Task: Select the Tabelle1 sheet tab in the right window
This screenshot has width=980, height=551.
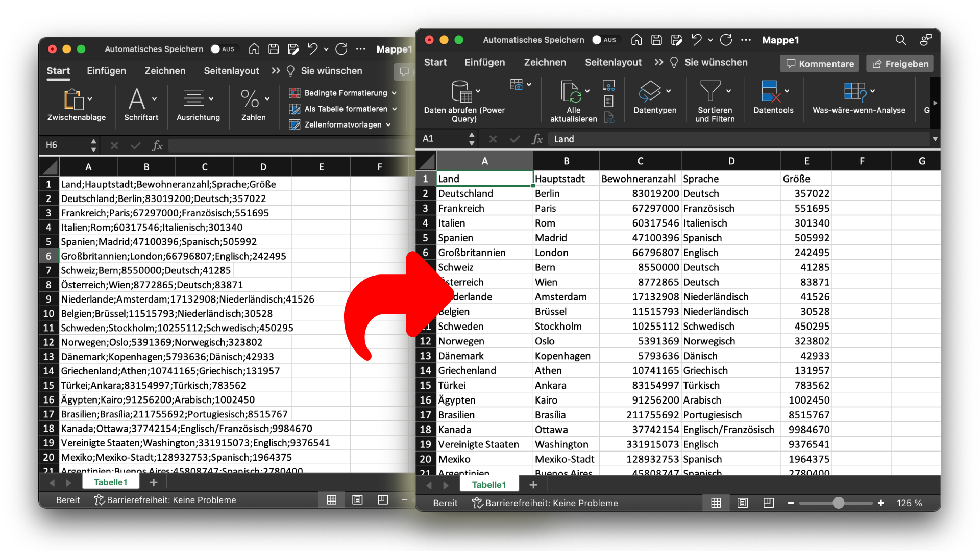Action: (x=489, y=485)
